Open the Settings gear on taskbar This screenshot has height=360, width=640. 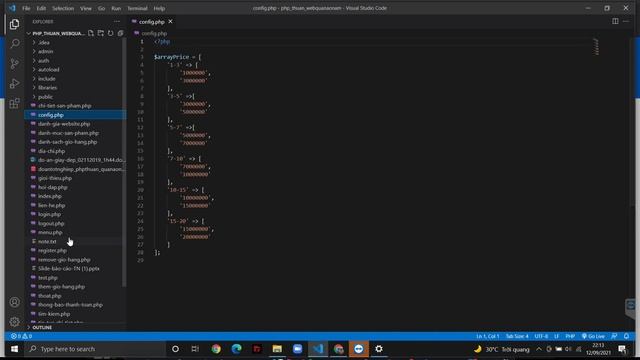point(379,349)
